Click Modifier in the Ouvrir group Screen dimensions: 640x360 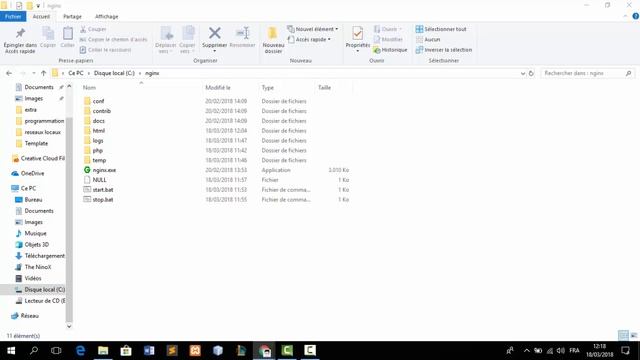[x=388, y=39]
